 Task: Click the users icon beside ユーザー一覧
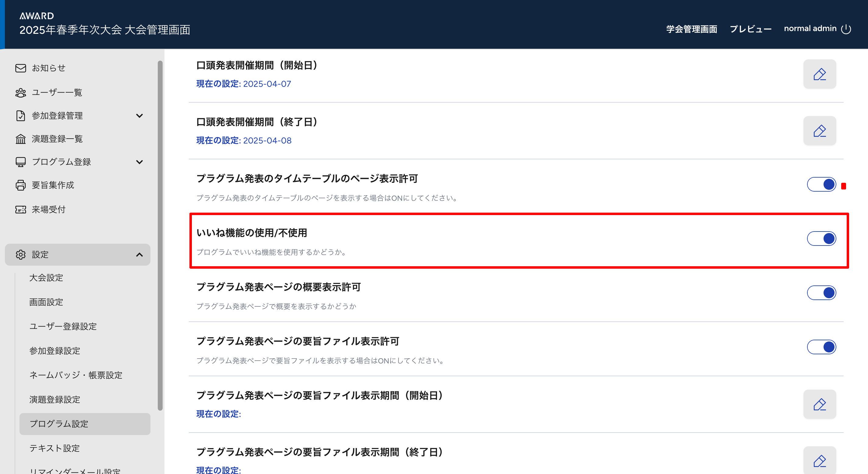tap(20, 93)
